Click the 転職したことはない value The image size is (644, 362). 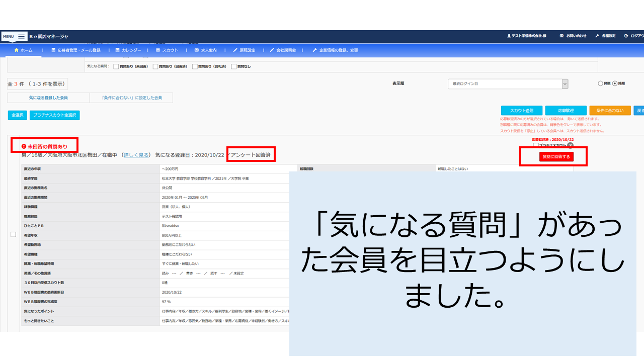tap(453, 169)
